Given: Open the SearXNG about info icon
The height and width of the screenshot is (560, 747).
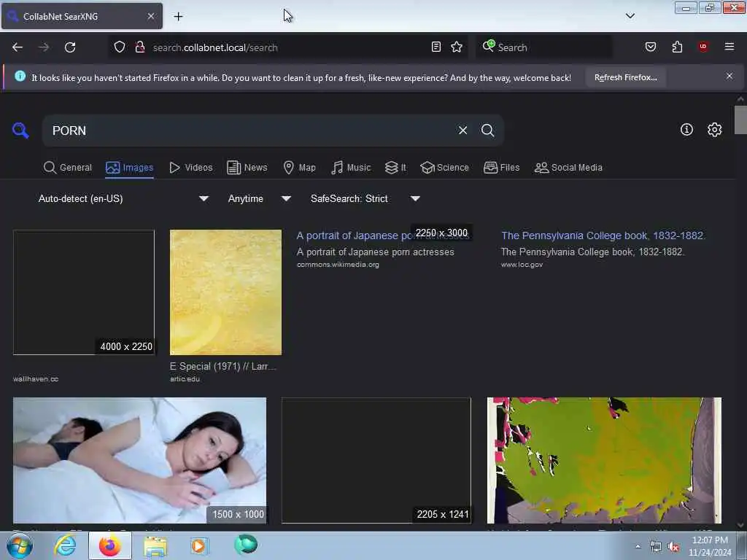Looking at the screenshot, I should click(686, 130).
